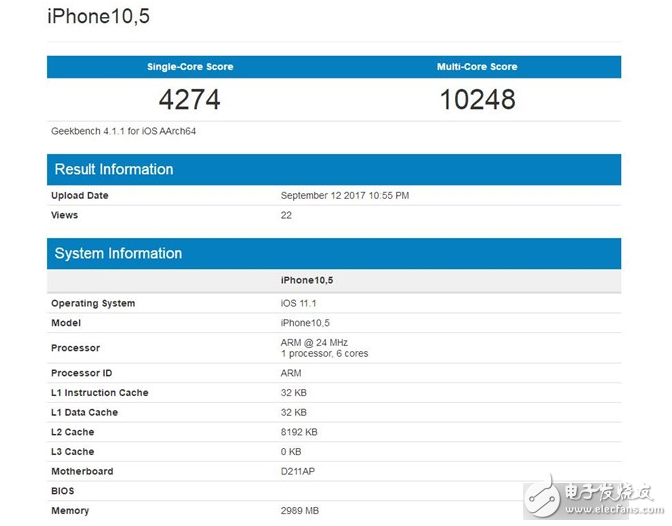This screenshot has width=672, height=526.
Task: Click the L1 Instruction Cache label
Action: click(x=100, y=393)
